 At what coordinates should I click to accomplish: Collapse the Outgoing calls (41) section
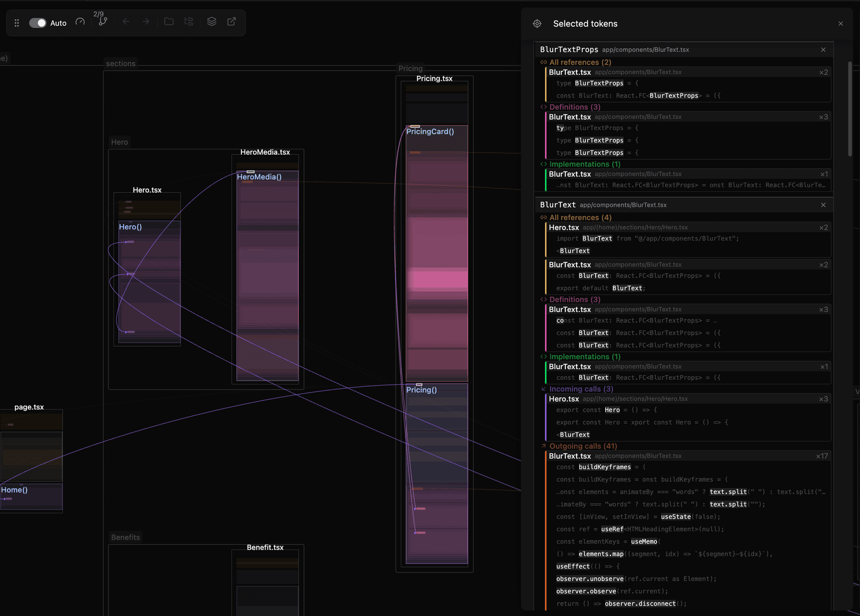coord(582,446)
